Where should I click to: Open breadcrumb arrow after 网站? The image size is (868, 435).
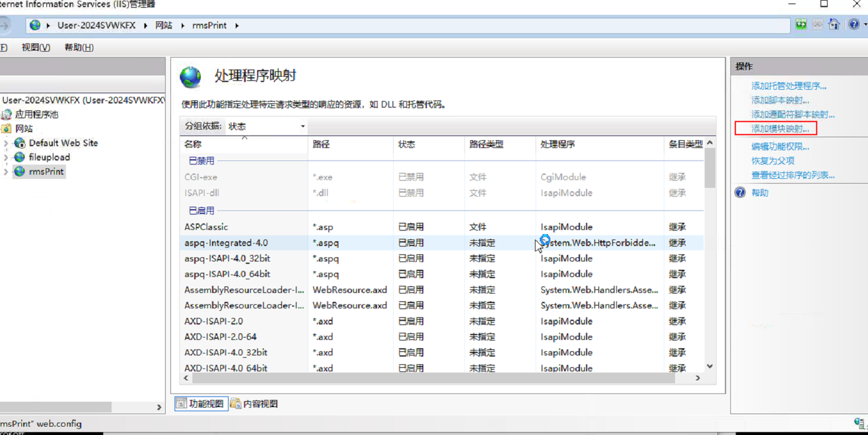[183, 26]
